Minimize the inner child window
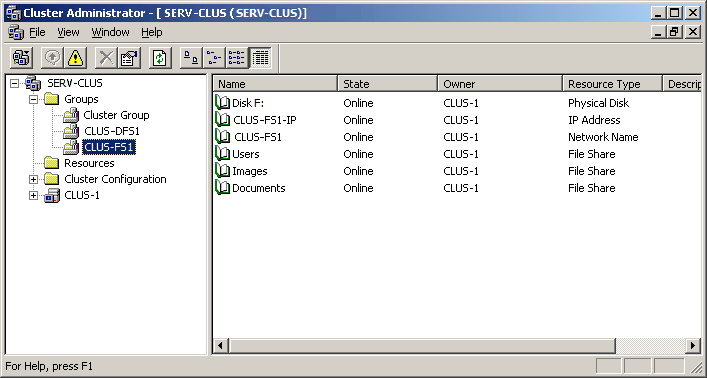The height and width of the screenshot is (378, 707). [x=659, y=32]
